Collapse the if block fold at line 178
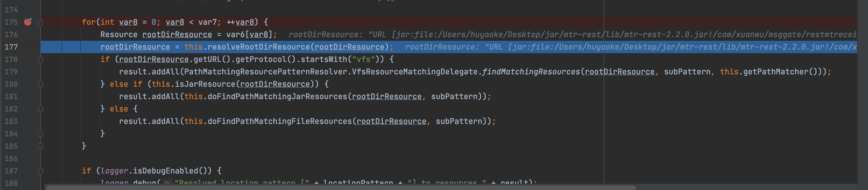The image size is (868, 190). tap(40, 60)
